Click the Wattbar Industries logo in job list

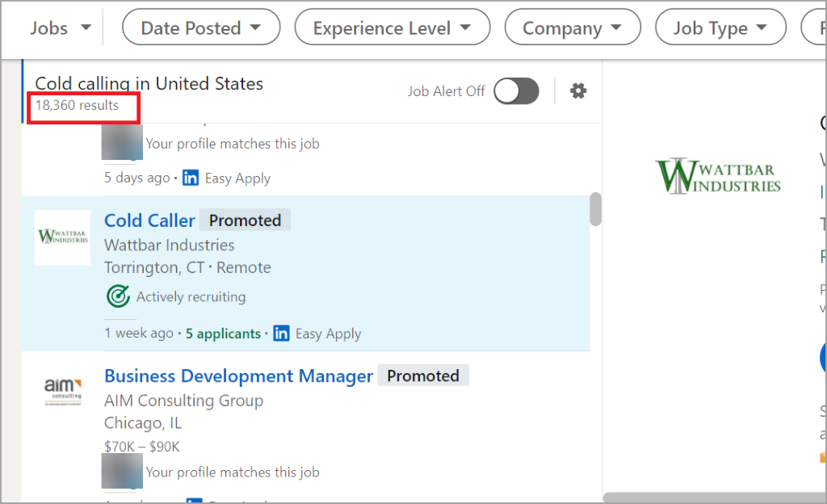[x=62, y=237]
